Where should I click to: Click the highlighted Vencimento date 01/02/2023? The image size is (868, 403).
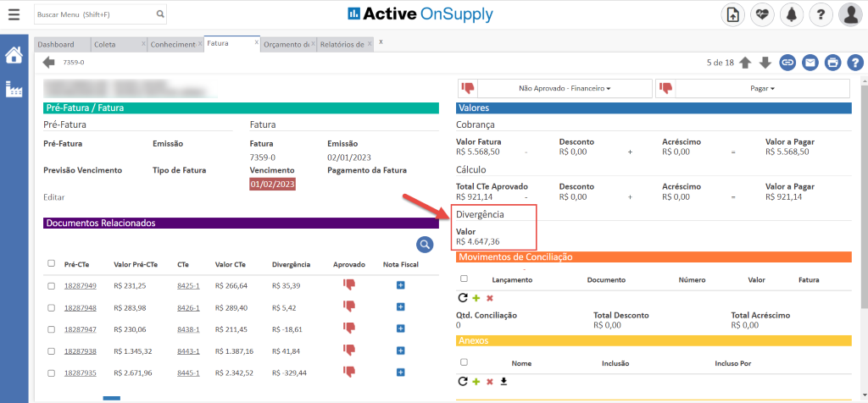tap(272, 184)
